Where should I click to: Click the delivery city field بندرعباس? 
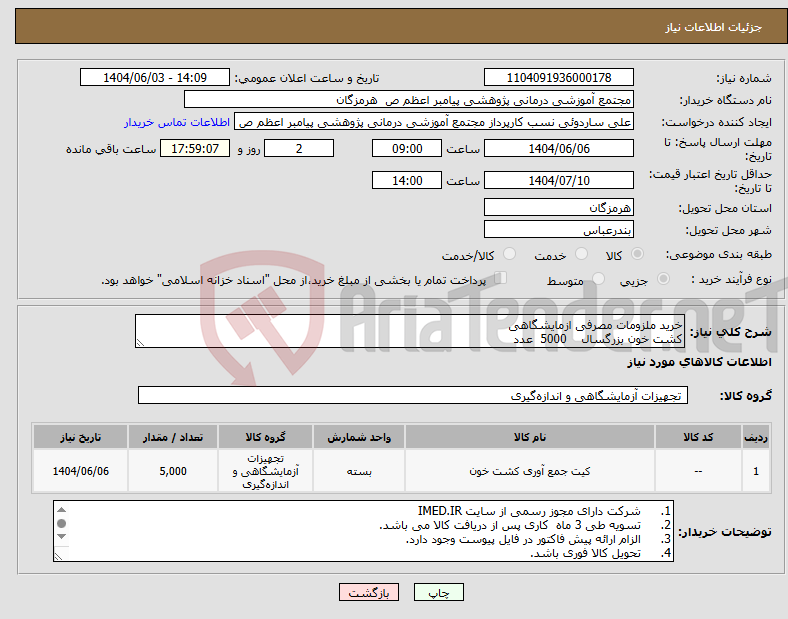coord(558,229)
